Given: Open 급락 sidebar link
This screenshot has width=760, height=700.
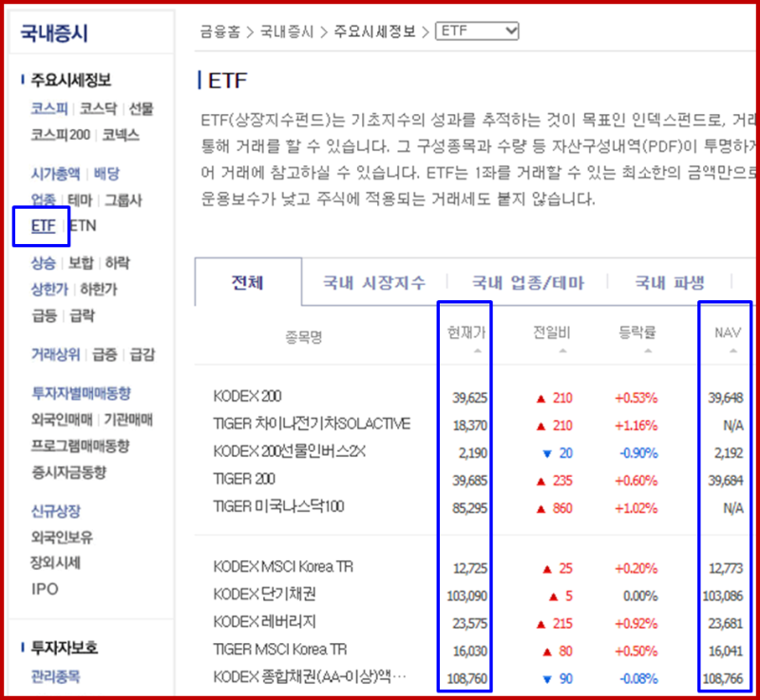Looking at the screenshot, I should tap(82, 316).
